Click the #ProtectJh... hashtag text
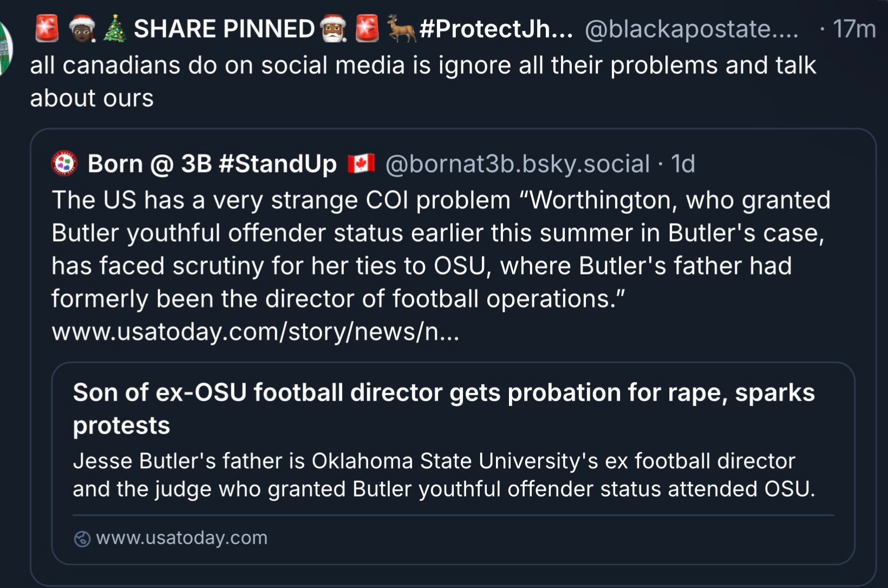The image size is (888, 588). click(x=495, y=29)
